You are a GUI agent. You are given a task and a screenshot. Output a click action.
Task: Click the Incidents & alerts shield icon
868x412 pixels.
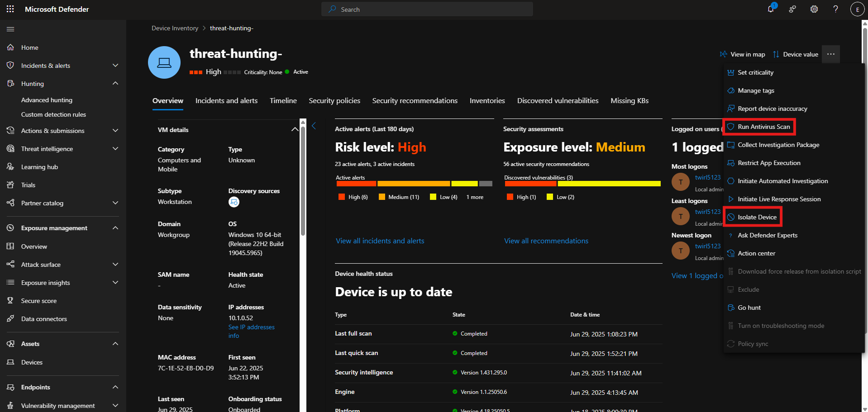point(10,65)
